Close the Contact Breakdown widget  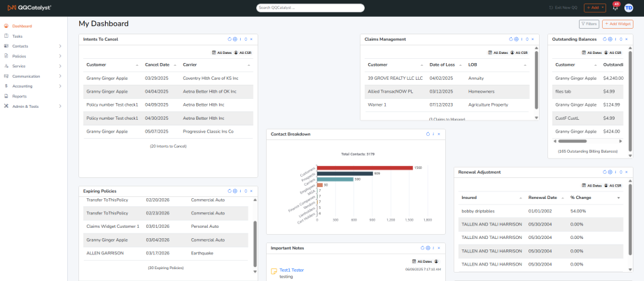pyautogui.click(x=439, y=134)
